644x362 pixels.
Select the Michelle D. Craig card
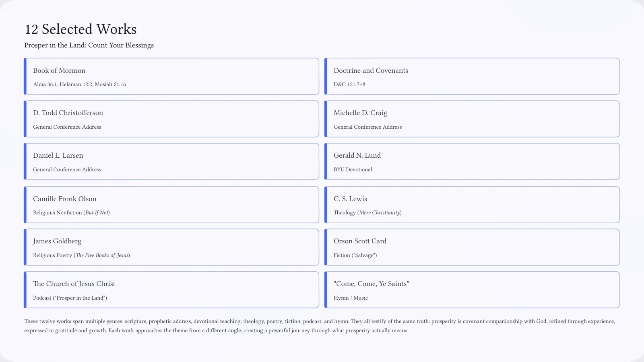(x=472, y=119)
